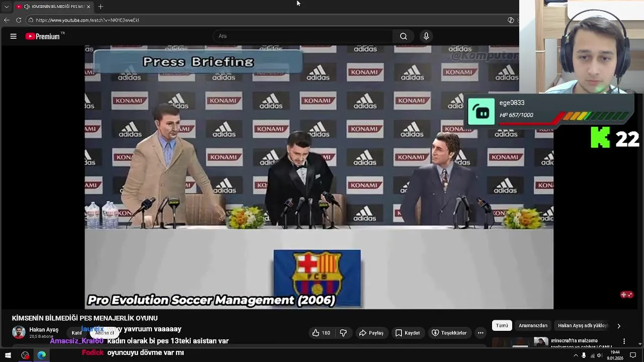Screen dimensions: 644x362
Task: Open the red circular taskbar app
Action: pyautogui.click(x=25, y=355)
